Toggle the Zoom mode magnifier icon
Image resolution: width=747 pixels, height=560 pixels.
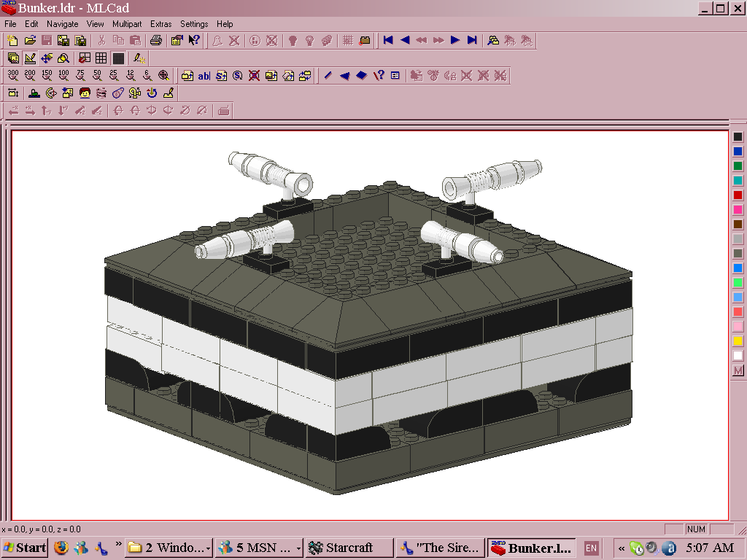click(x=63, y=58)
